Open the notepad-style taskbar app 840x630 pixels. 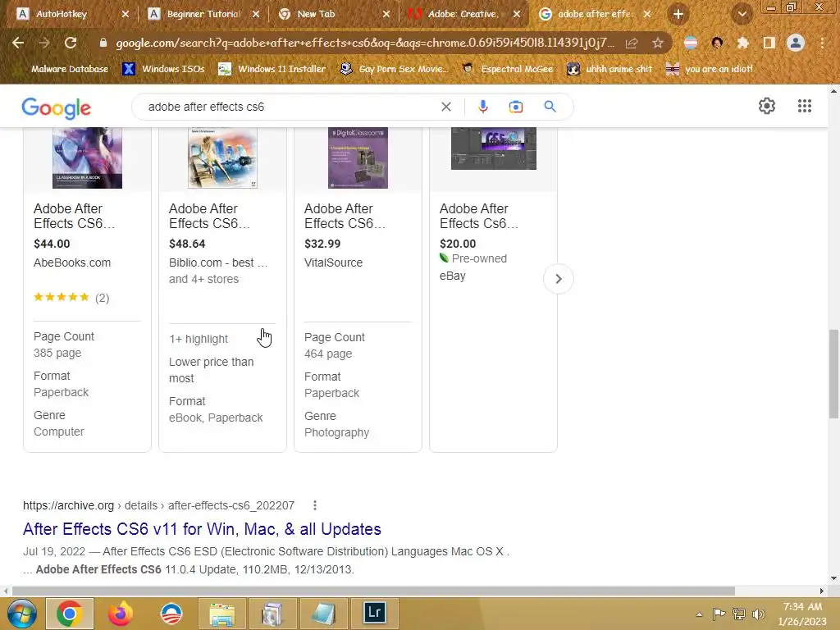[323, 614]
